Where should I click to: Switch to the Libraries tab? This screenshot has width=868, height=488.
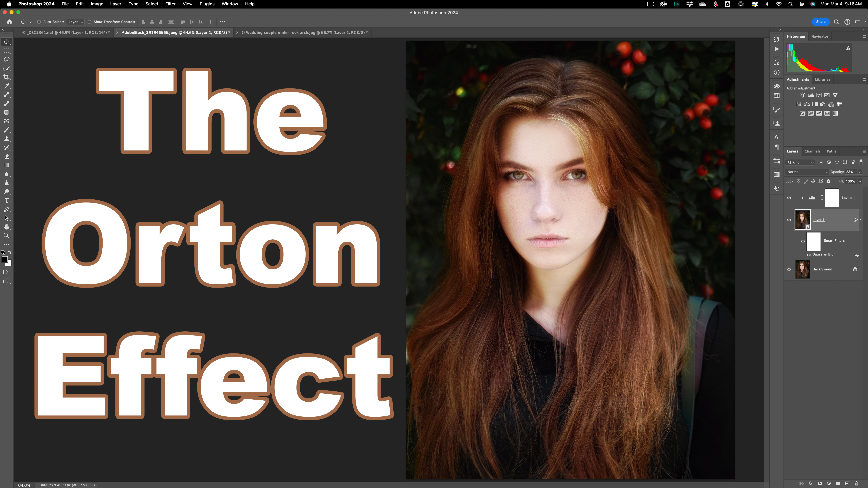click(823, 80)
